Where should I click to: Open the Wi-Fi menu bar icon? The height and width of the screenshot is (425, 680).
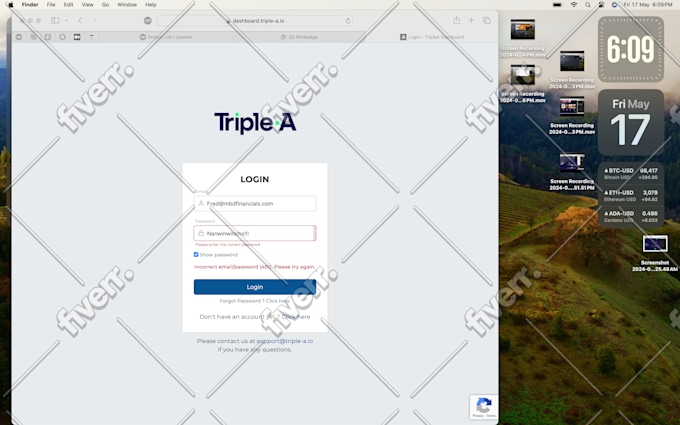[x=574, y=5]
